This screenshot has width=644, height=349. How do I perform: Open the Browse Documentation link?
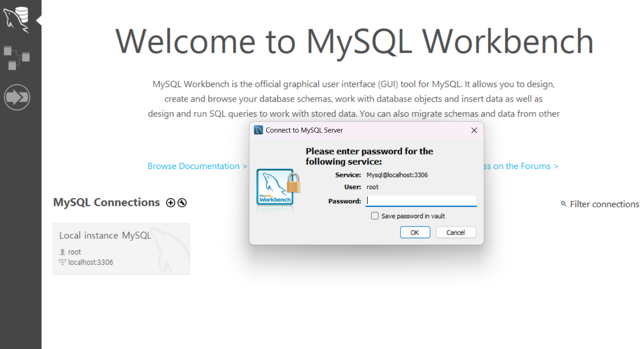(198, 166)
